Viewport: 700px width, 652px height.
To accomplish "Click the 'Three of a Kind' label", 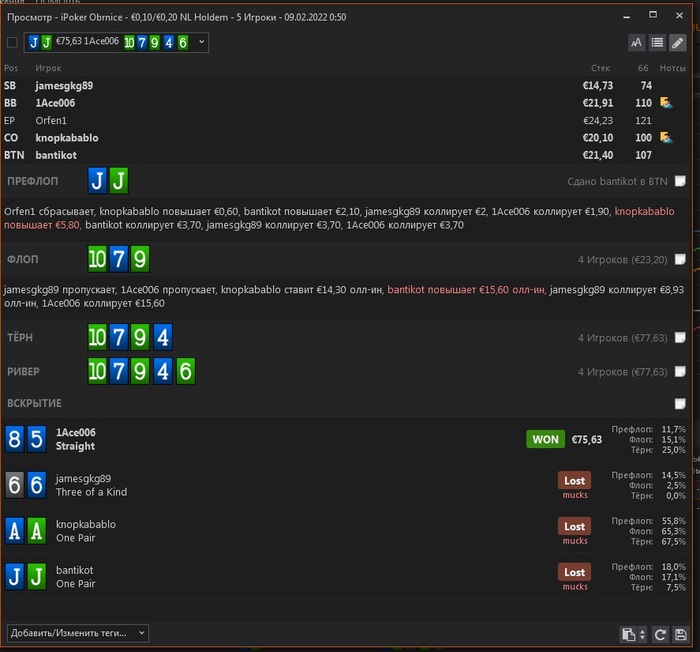I will [91, 492].
